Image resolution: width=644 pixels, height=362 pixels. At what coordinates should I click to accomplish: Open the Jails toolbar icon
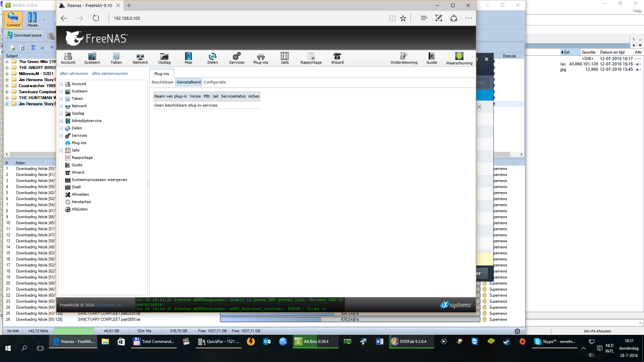[x=285, y=58]
